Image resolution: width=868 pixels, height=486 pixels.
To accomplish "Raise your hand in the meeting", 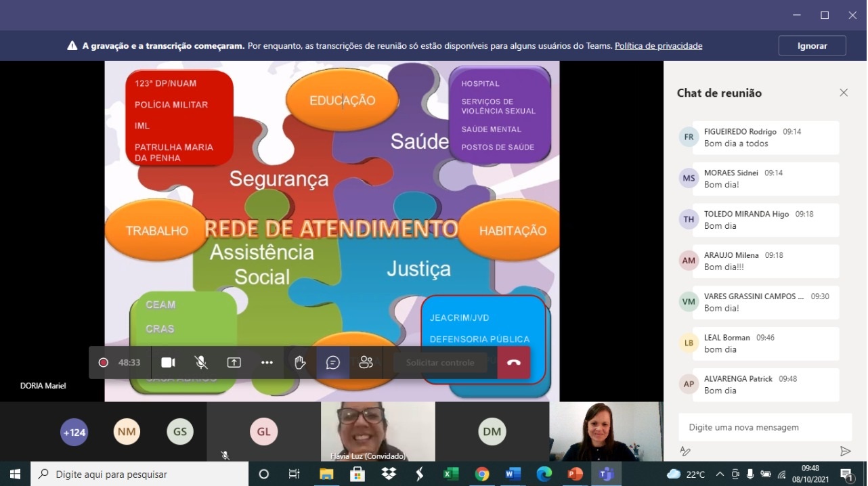I will (x=300, y=363).
